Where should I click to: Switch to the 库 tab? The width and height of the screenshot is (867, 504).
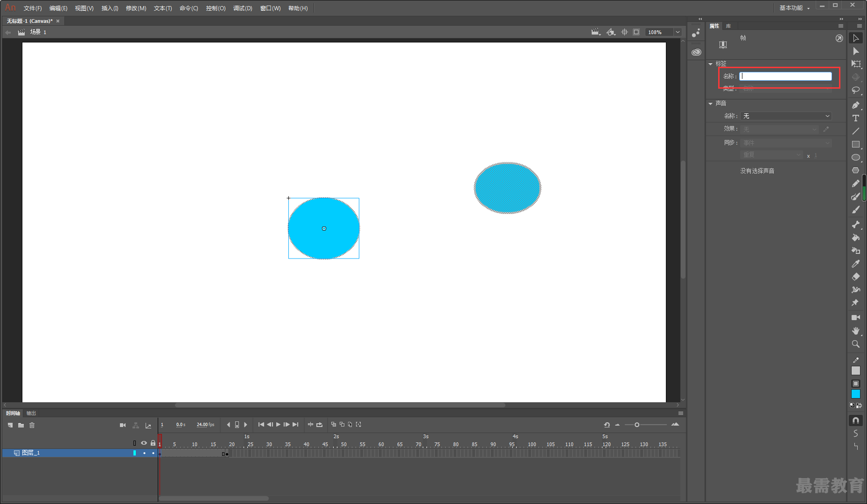point(728,26)
